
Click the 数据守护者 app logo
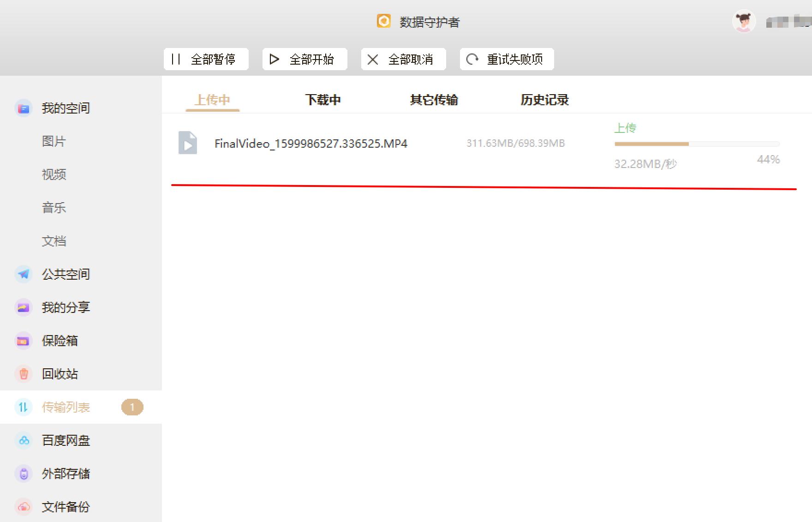[x=383, y=21]
